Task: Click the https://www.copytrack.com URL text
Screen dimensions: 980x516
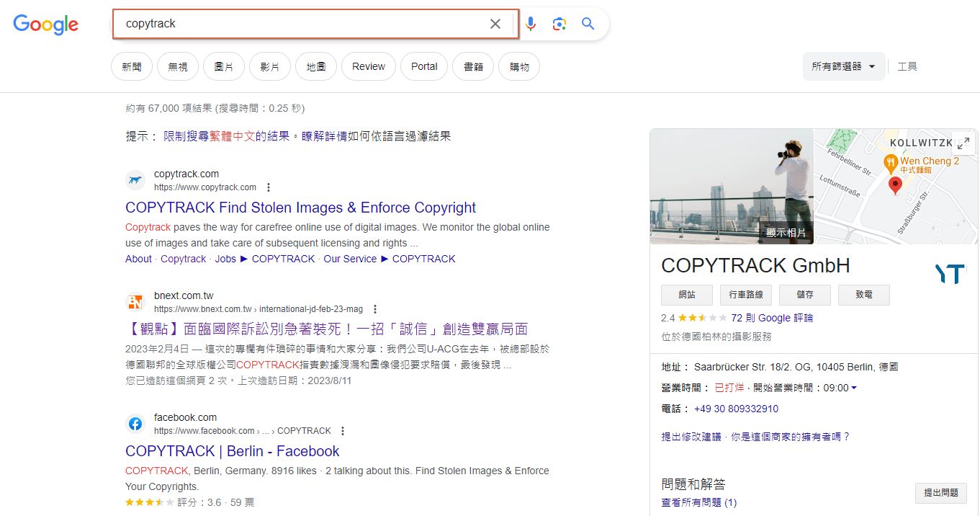Action: (x=205, y=187)
